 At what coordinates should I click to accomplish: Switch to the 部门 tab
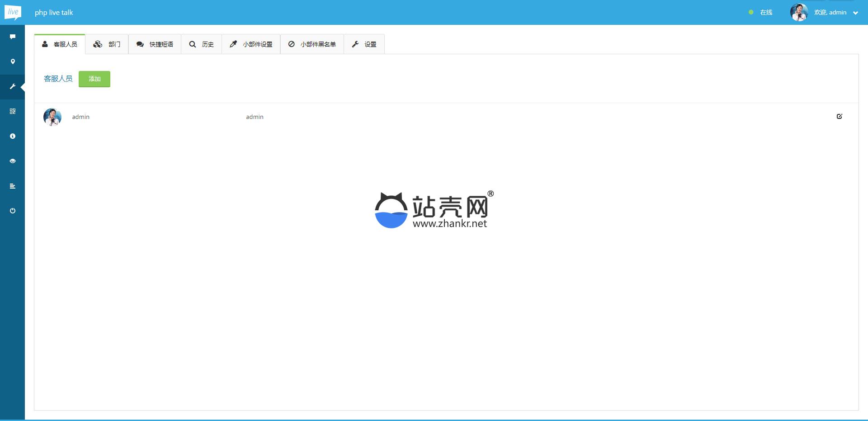pos(107,44)
